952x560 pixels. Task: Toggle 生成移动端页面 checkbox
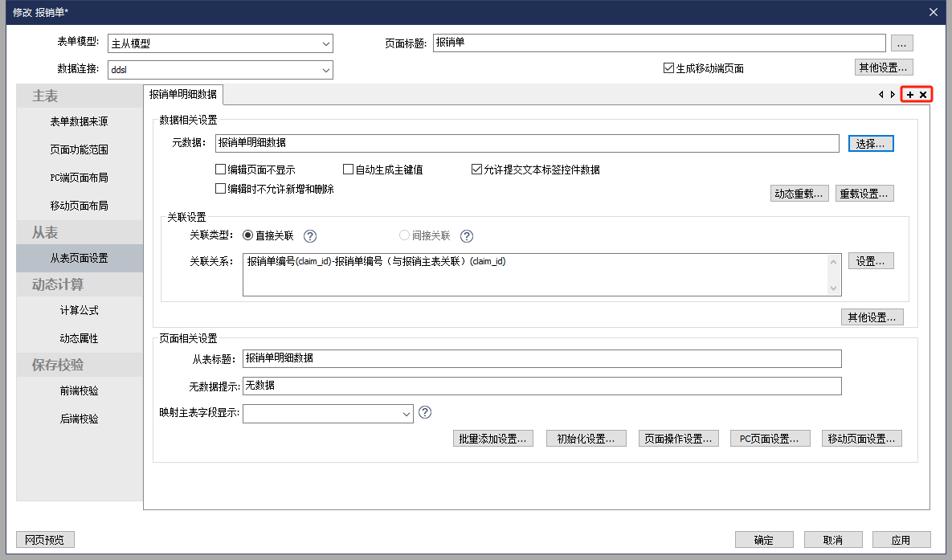coord(668,68)
